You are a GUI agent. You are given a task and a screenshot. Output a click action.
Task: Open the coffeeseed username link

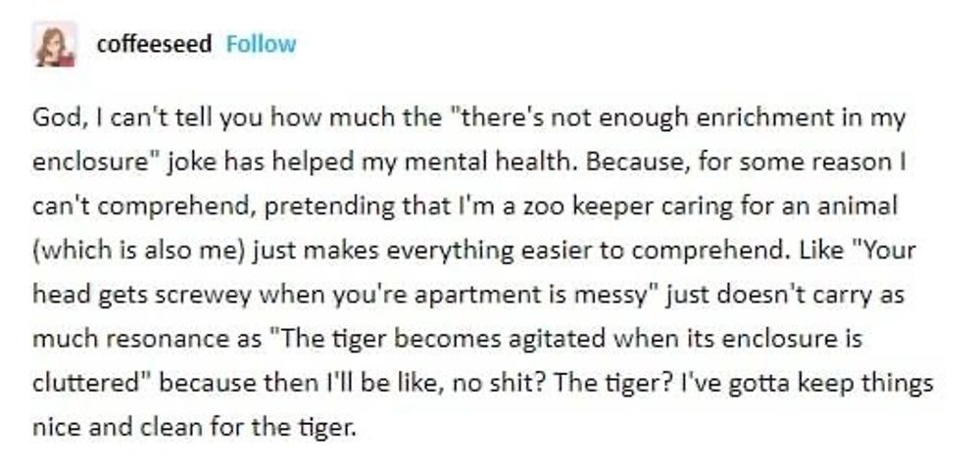click(x=154, y=44)
